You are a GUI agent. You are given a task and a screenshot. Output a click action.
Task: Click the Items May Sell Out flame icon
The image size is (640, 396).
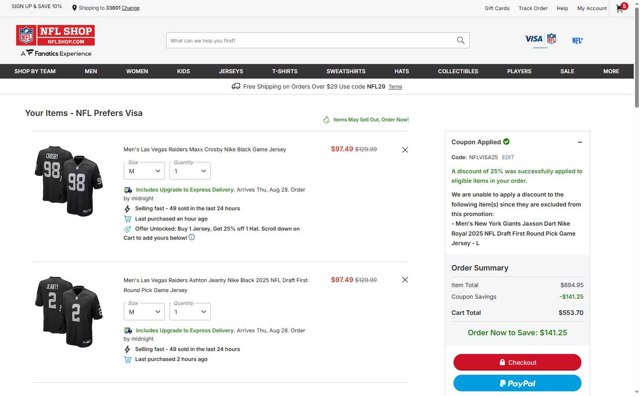326,120
